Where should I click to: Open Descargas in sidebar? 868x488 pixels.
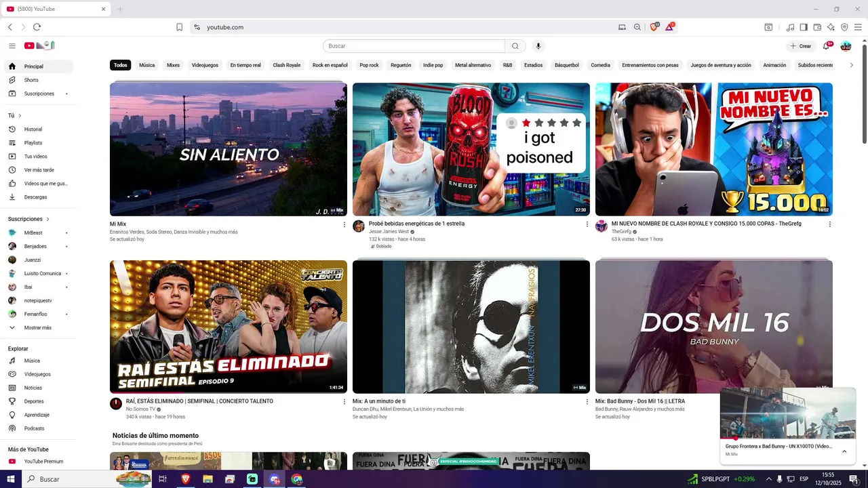(x=39, y=197)
